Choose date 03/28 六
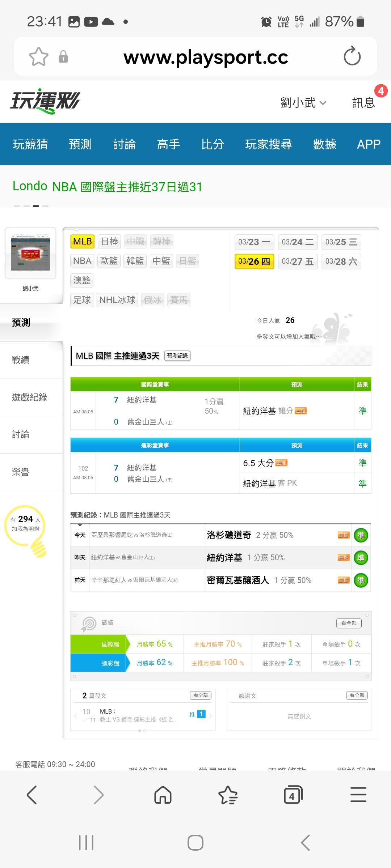This screenshot has width=391, height=868. pos(341,261)
